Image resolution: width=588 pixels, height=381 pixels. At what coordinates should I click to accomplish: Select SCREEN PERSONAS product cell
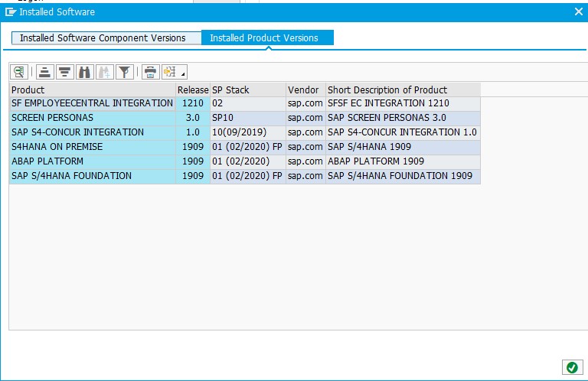click(92, 118)
